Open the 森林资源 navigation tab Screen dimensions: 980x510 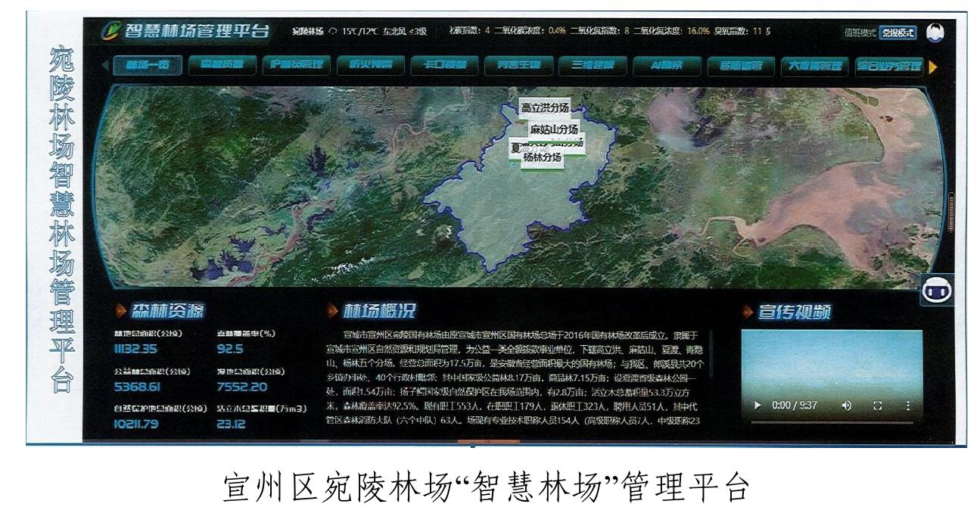point(222,65)
